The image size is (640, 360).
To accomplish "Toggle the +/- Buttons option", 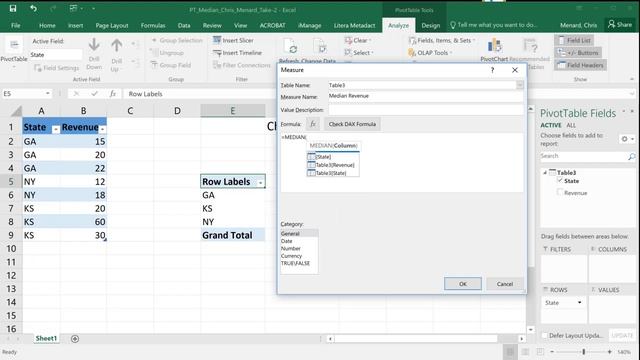I will [578, 53].
